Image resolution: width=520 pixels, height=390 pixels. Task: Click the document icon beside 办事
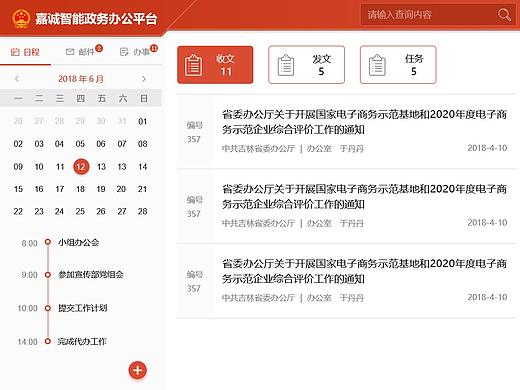click(x=124, y=52)
